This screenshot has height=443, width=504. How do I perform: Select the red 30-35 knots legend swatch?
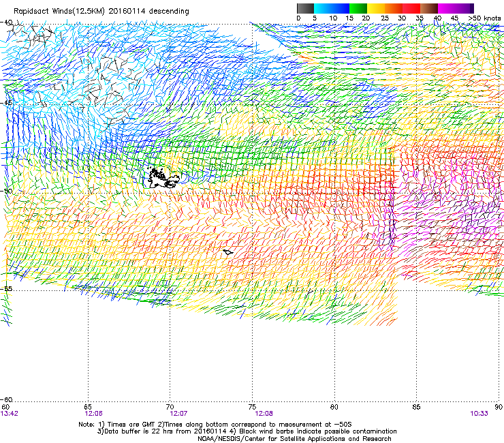coord(411,8)
